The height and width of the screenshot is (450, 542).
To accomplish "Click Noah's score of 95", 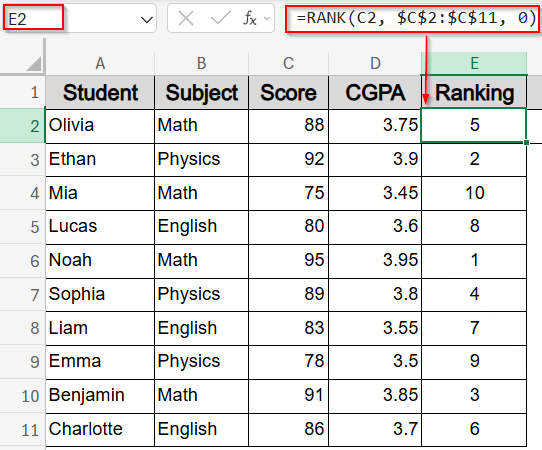I will [x=288, y=261].
